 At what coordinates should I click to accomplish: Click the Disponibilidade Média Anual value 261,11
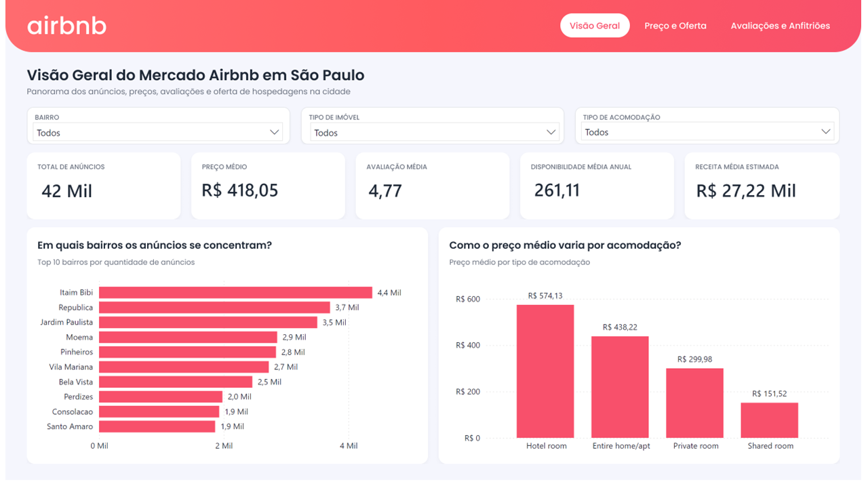pyautogui.click(x=557, y=190)
